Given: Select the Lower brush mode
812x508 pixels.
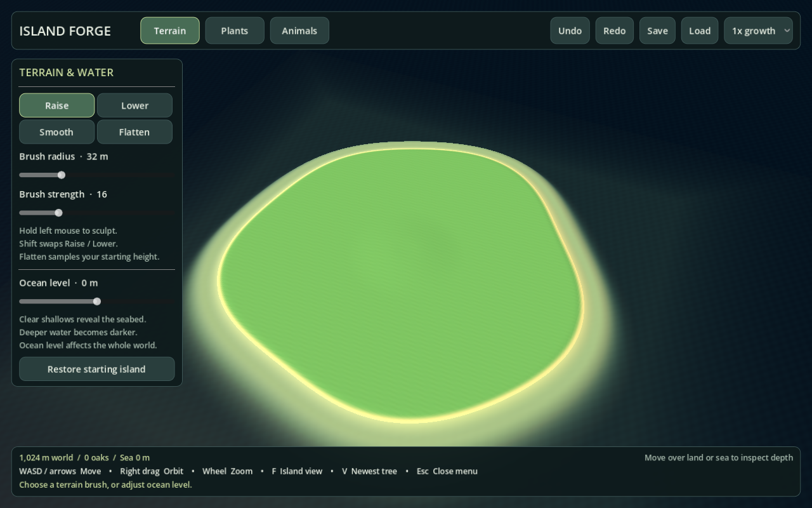Looking at the screenshot, I should 134,105.
